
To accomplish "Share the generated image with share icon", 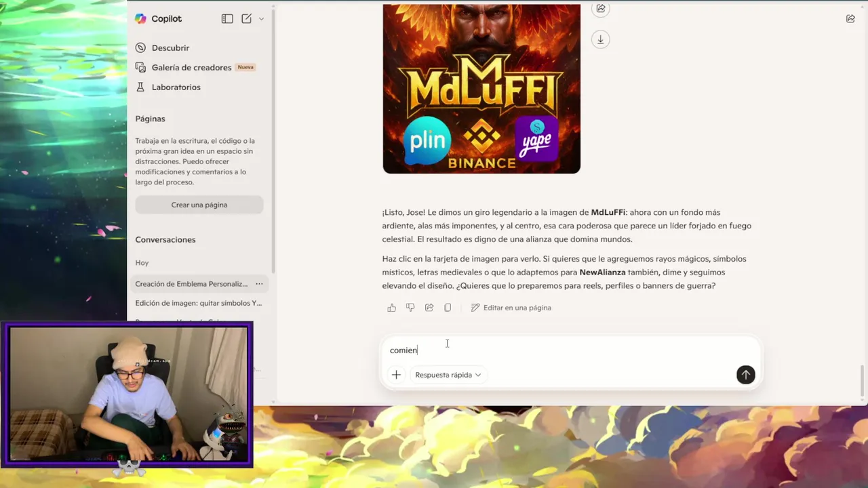I will click(600, 9).
